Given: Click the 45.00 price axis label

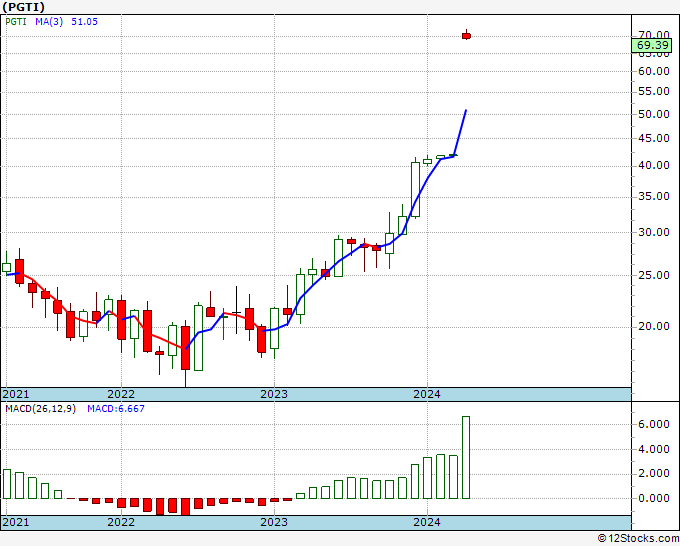Looking at the screenshot, I should [x=654, y=138].
